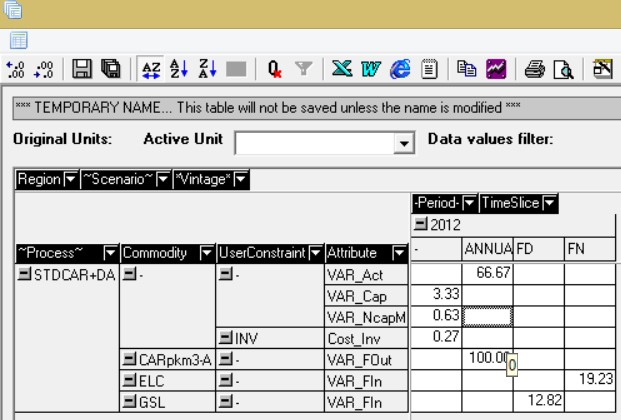Open the Active Unit combo box
Viewport: 621px width, 420px height.
(x=404, y=143)
